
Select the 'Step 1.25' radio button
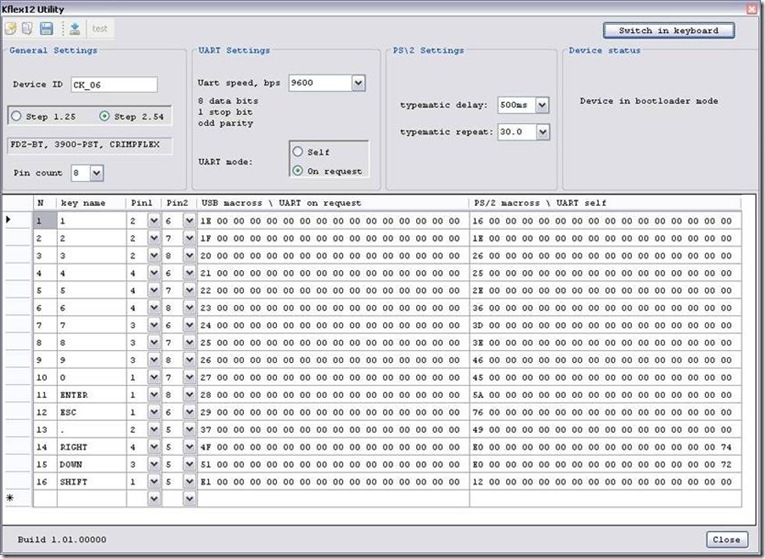17,116
